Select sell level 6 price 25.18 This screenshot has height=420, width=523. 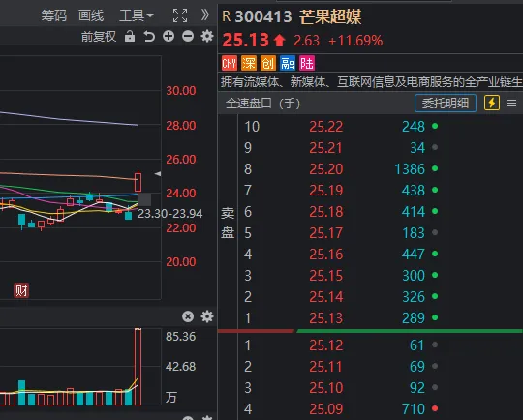(325, 212)
